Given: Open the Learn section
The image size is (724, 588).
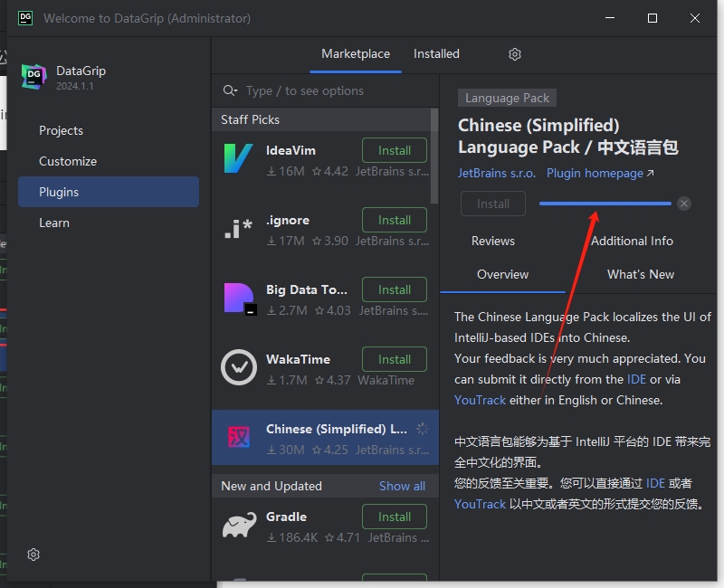Looking at the screenshot, I should [x=109, y=223].
